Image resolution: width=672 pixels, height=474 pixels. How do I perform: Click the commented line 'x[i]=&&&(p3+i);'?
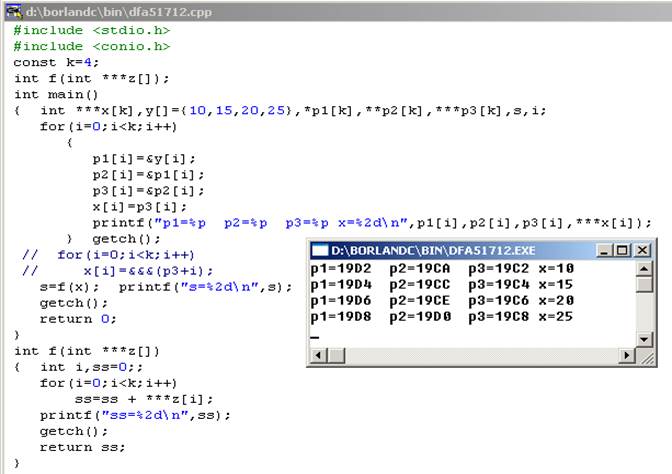coord(148,271)
